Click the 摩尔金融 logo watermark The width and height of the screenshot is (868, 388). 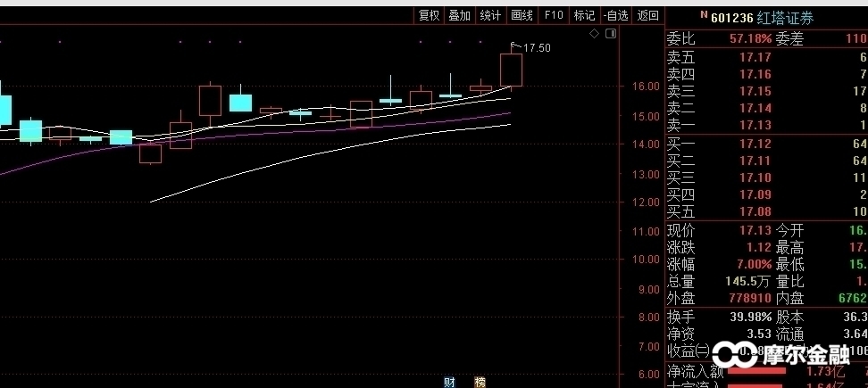point(787,354)
